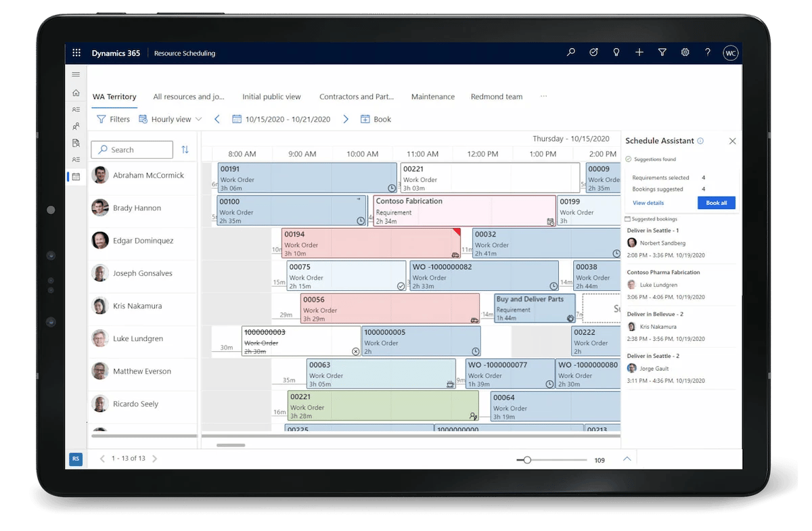Close the Schedule Assistant panel
Image resolution: width=812 pixels, height=531 pixels.
[732, 141]
